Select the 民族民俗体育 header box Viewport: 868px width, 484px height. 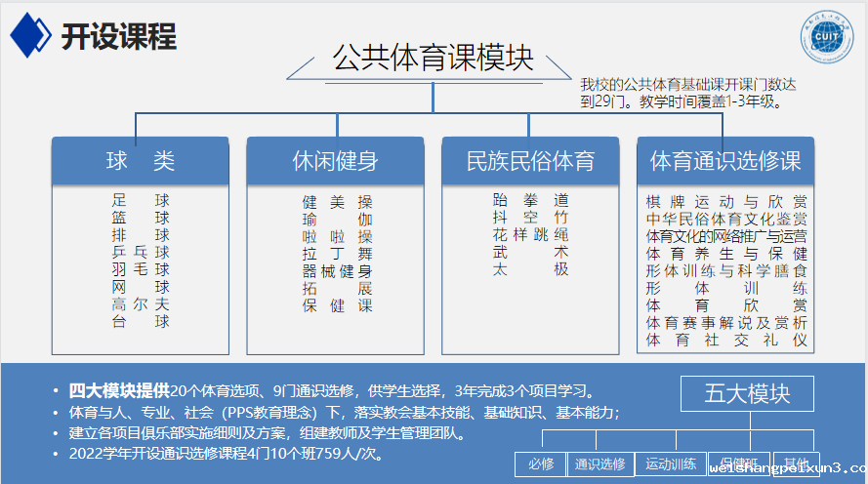(x=530, y=160)
